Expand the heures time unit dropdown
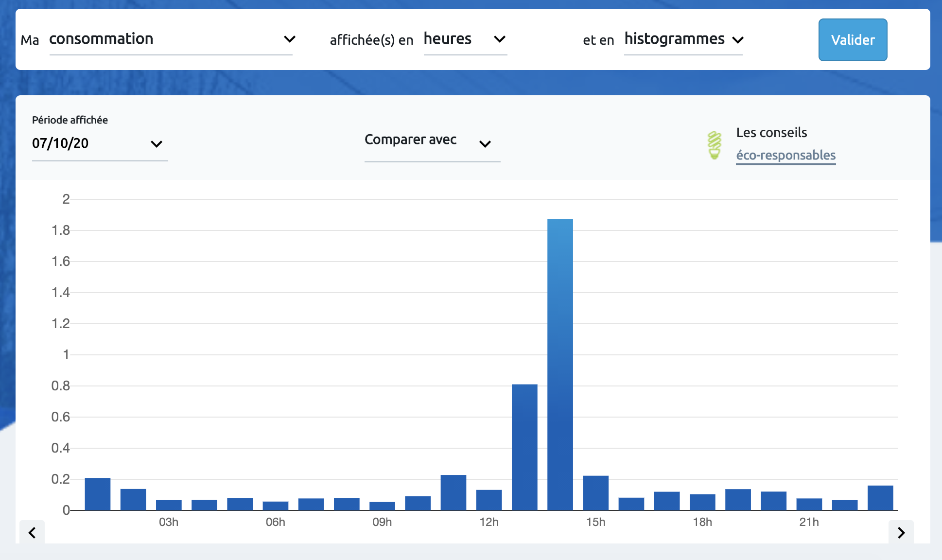Screen dimensions: 942x560 pyautogui.click(x=465, y=39)
